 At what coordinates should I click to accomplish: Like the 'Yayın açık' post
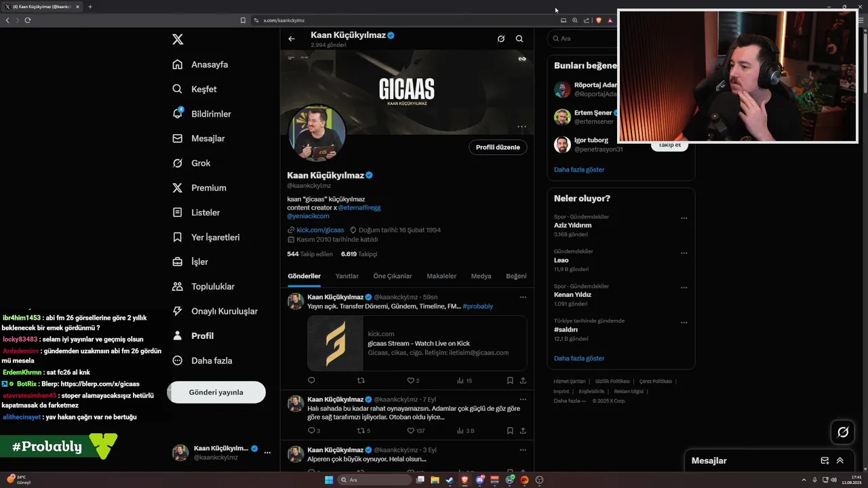point(413,380)
